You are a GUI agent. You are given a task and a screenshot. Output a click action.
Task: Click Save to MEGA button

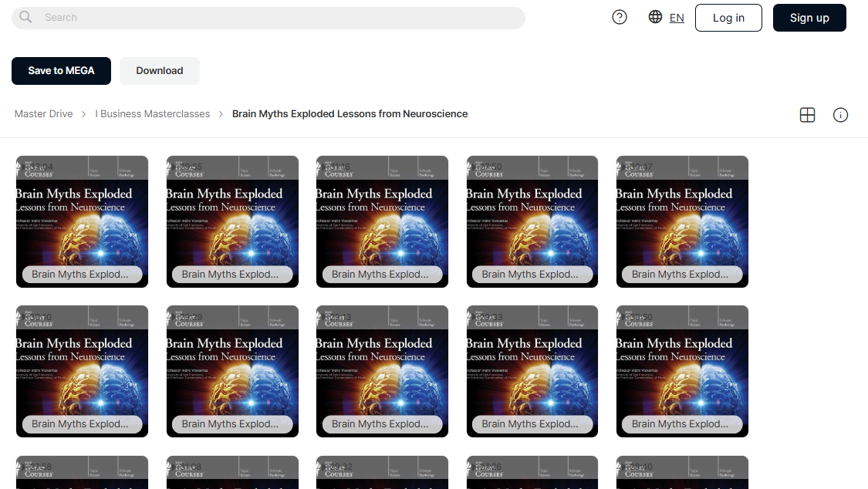(62, 71)
